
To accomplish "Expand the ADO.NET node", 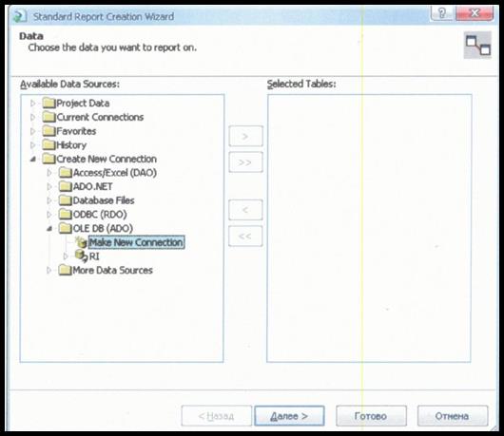I will [x=49, y=186].
